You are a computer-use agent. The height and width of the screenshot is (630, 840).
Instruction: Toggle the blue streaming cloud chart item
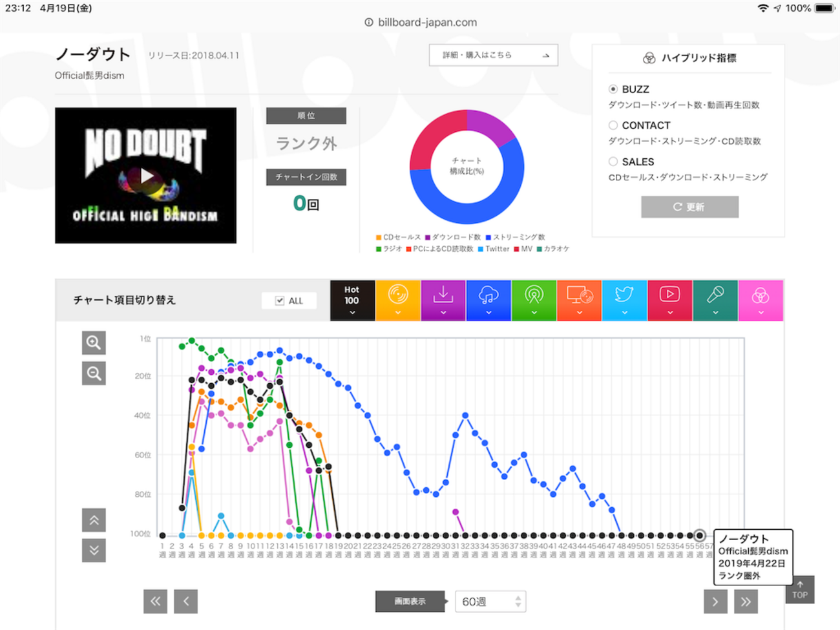click(x=488, y=300)
